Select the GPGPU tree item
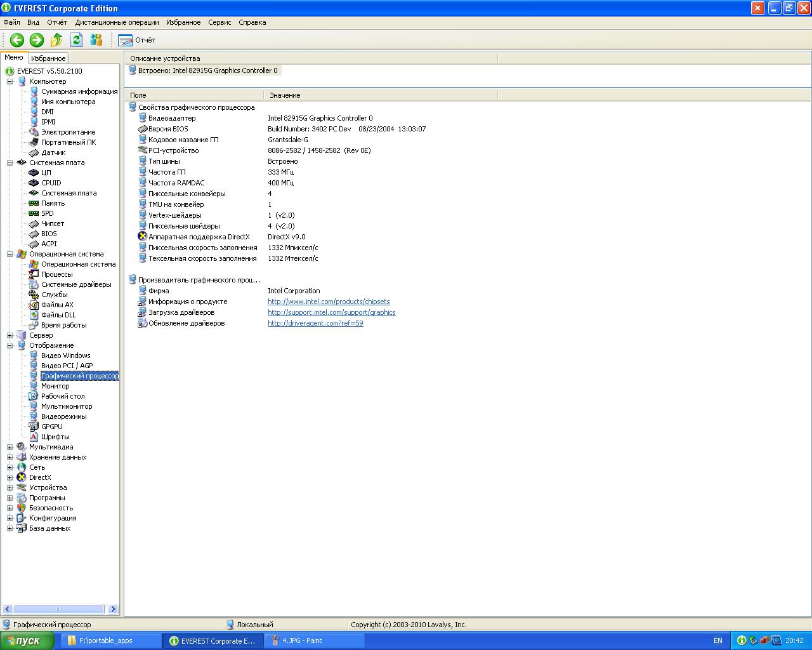 coord(51,427)
